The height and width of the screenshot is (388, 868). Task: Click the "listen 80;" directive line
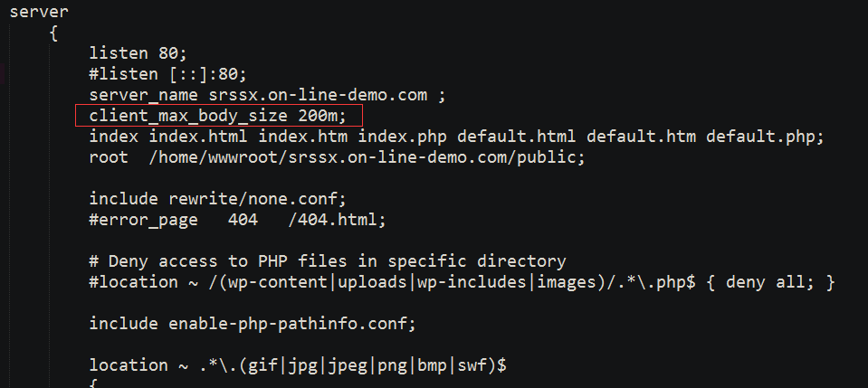coord(138,53)
